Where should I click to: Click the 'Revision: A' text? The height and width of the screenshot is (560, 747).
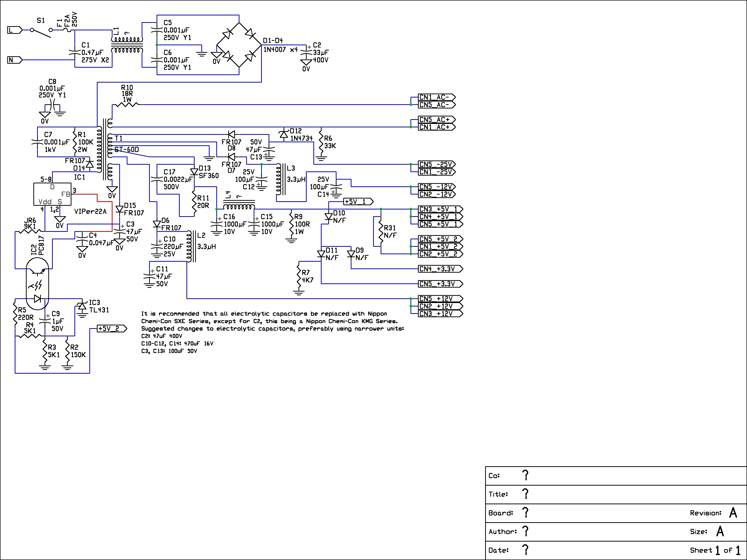click(713, 513)
